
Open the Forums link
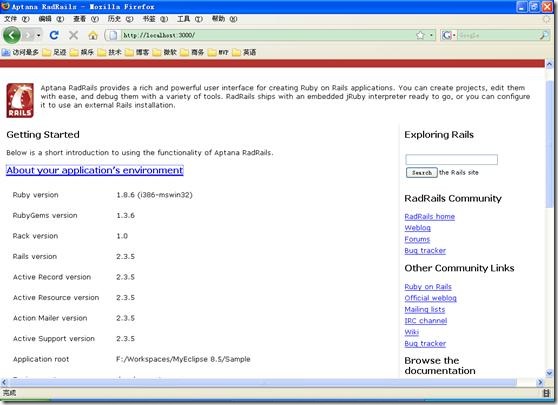tap(417, 239)
